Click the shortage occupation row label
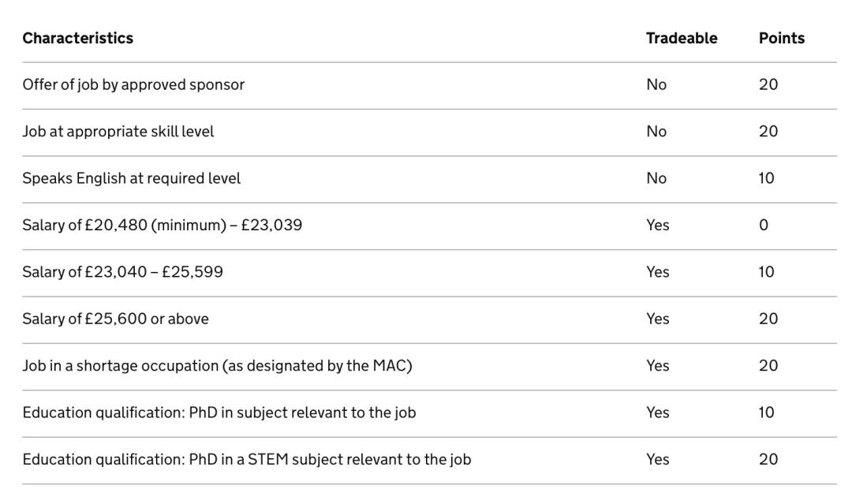The width and height of the screenshot is (852, 504). click(x=217, y=365)
